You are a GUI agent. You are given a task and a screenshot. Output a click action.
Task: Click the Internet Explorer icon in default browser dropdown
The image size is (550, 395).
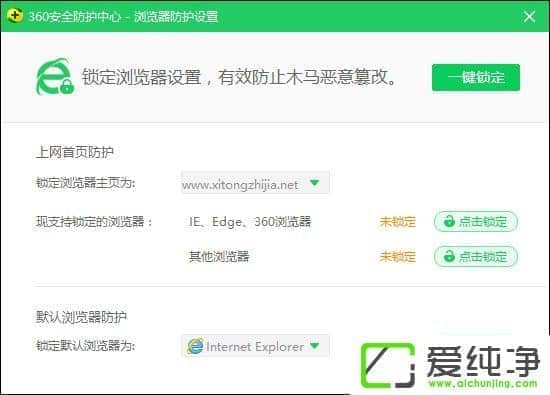pyautogui.click(x=195, y=346)
